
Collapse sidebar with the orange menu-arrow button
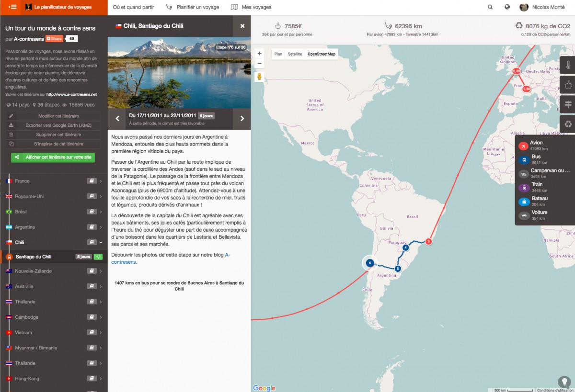click(x=13, y=7)
